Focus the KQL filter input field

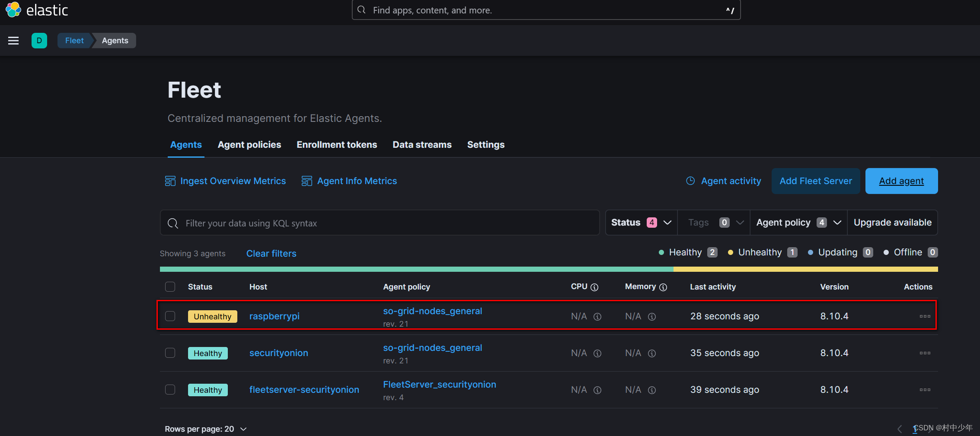point(380,223)
